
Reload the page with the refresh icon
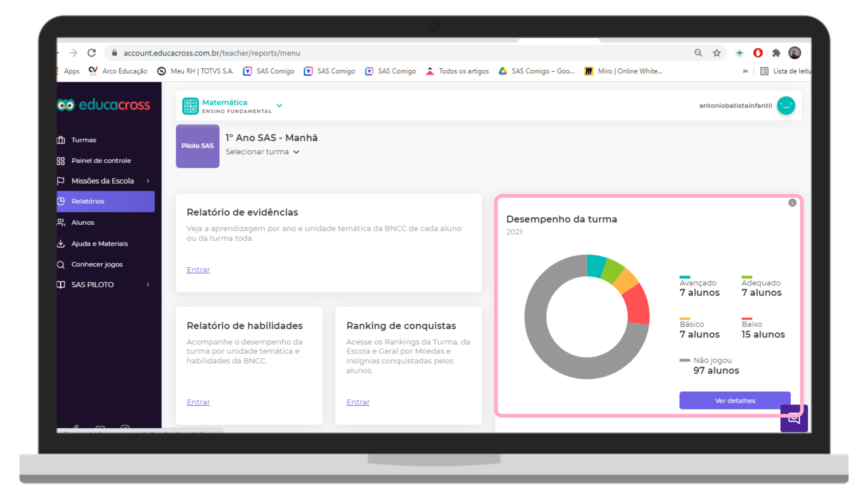coord(92,53)
